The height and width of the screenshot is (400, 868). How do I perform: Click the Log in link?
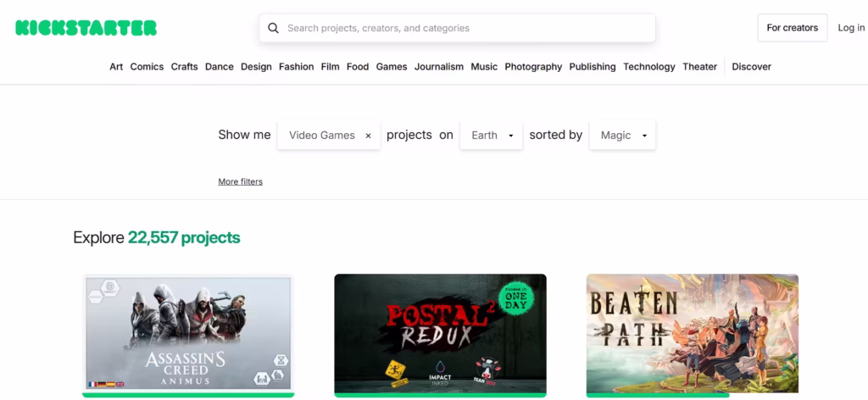coord(851,28)
